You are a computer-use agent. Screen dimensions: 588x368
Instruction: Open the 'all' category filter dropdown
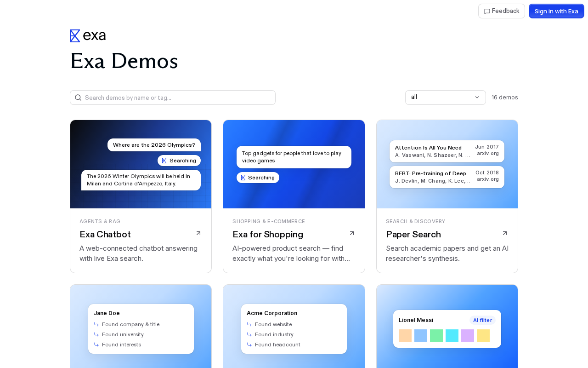pyautogui.click(x=446, y=98)
